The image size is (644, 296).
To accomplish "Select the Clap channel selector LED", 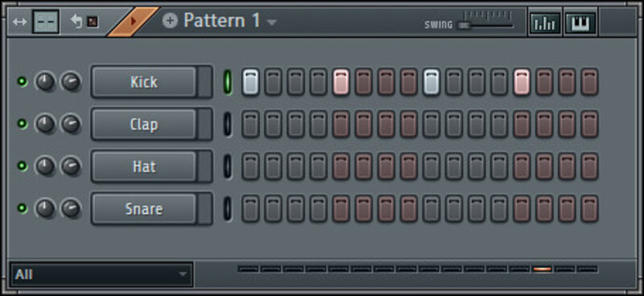I will tap(228, 124).
